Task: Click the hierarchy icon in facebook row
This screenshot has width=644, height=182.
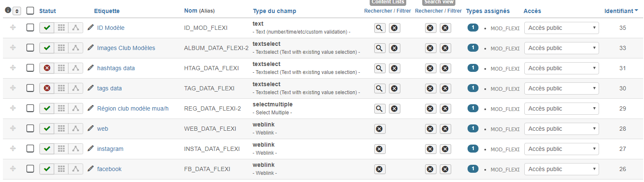Action: click(76, 169)
